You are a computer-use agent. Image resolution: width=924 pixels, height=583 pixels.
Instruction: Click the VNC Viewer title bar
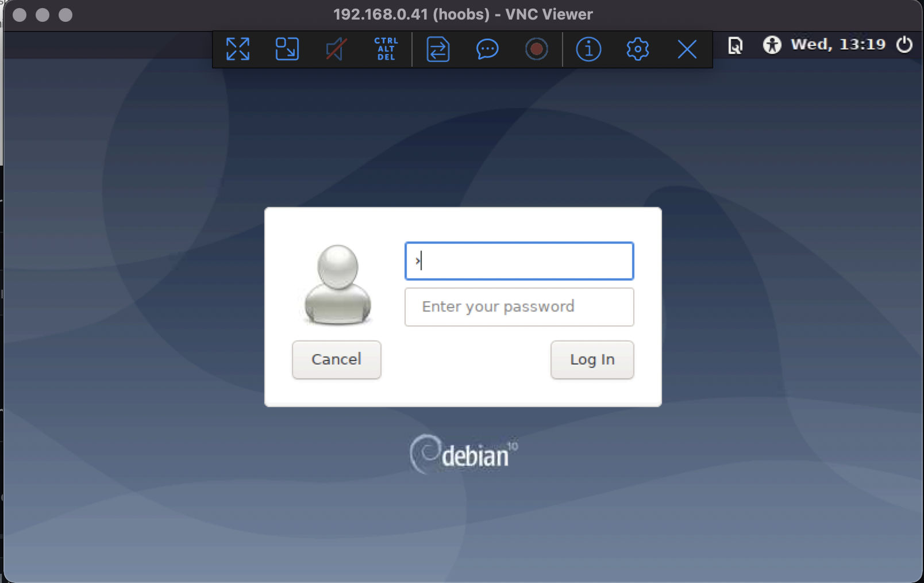click(462, 14)
